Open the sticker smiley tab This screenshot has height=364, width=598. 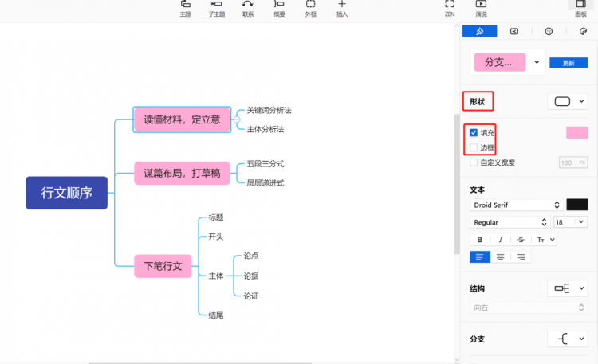tap(549, 31)
